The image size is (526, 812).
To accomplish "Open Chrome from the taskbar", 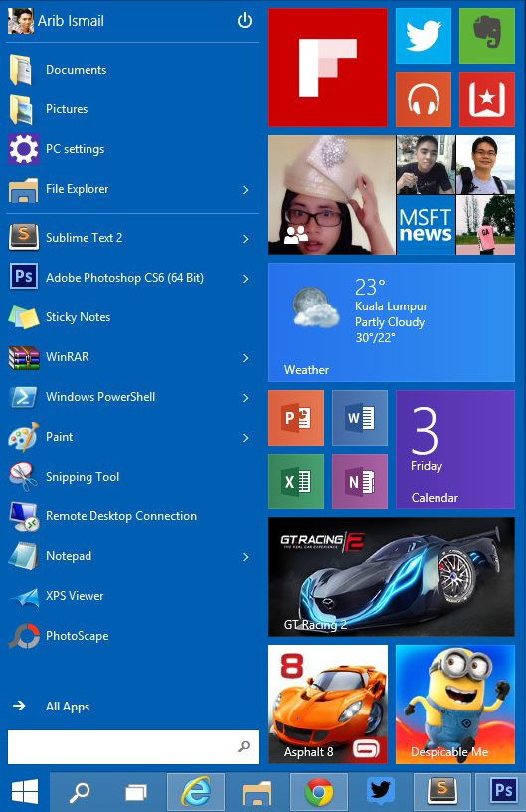I will 318,792.
